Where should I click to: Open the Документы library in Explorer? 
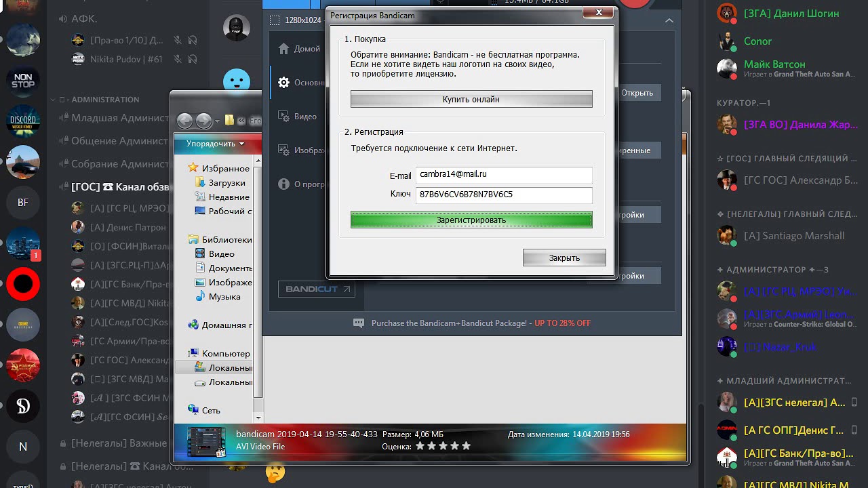(x=224, y=268)
